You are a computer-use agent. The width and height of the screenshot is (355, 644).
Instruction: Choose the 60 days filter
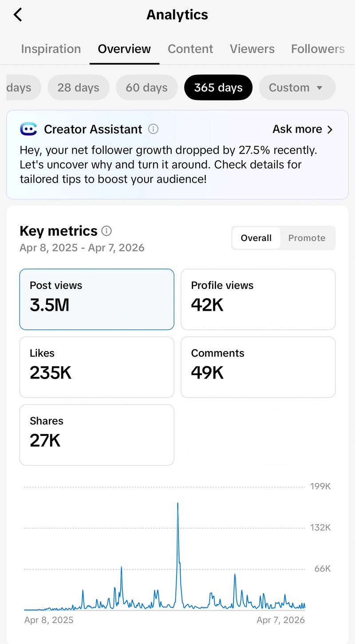146,87
